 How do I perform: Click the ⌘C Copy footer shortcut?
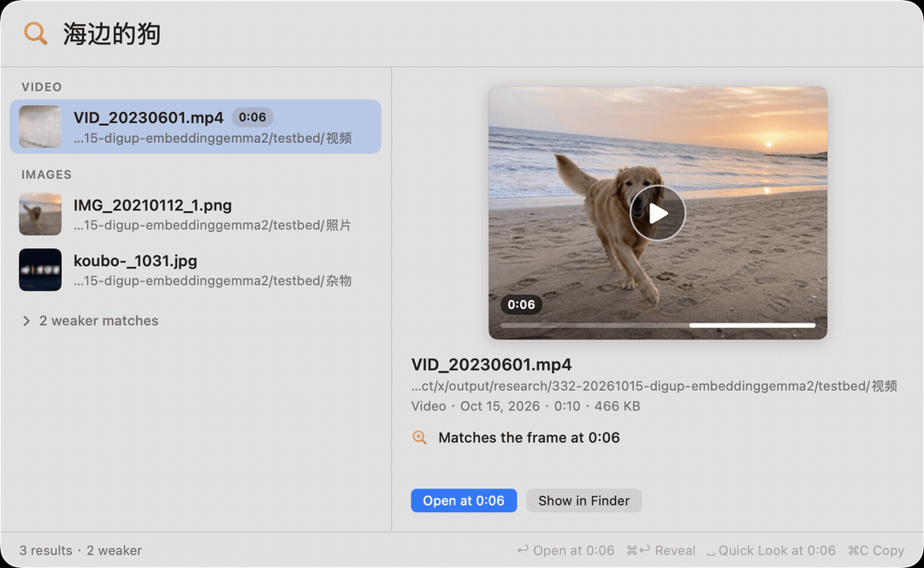point(876,550)
